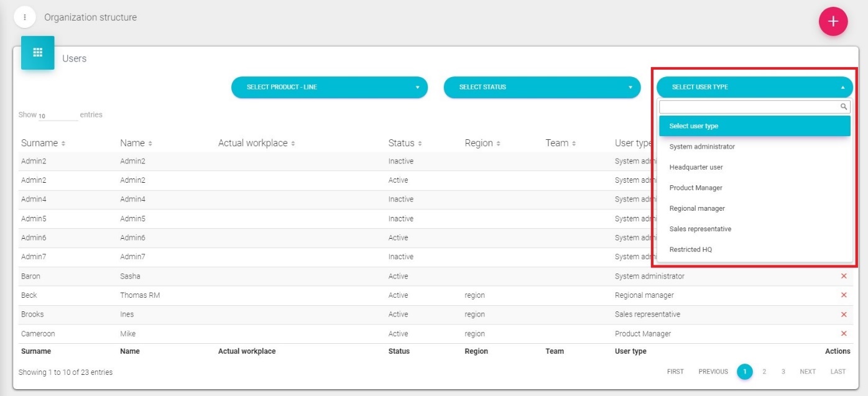Click the teal Users grid icon
868x396 pixels.
coord(38,53)
